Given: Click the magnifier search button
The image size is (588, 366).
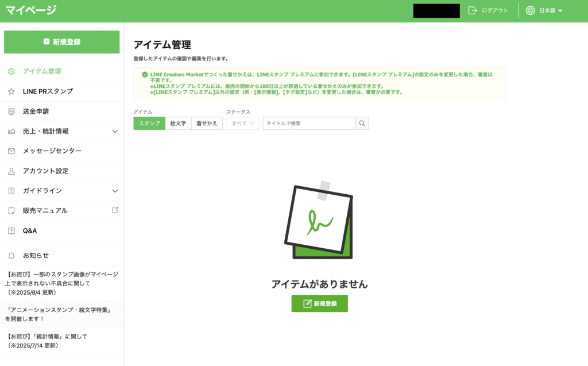Looking at the screenshot, I should pos(362,124).
